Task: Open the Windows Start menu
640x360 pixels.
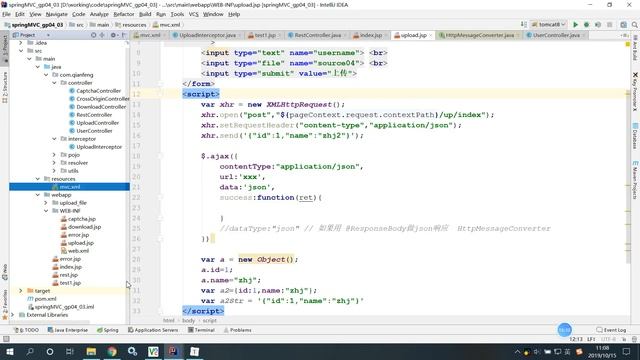Action: click(x=9, y=351)
